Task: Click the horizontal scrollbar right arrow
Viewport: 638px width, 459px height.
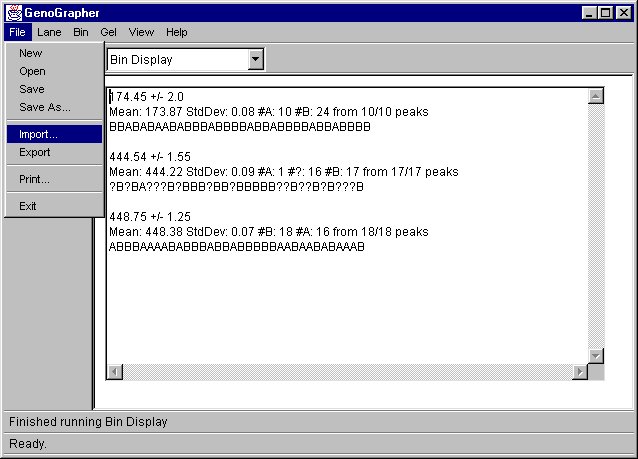Action: tap(579, 372)
